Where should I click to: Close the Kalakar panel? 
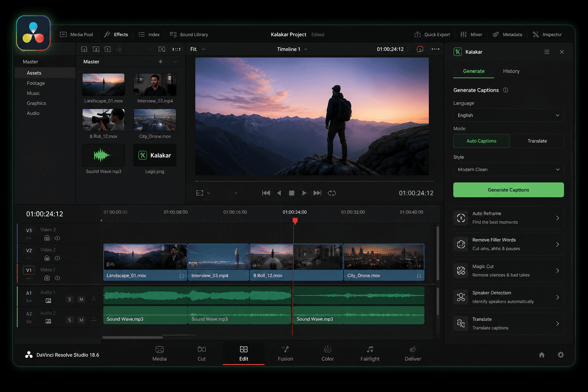562,52
